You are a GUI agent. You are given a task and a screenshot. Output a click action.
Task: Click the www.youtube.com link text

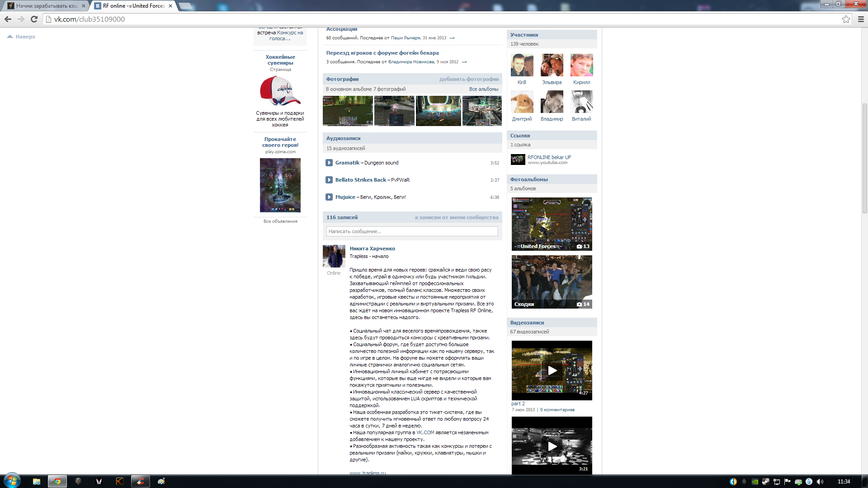click(x=547, y=163)
